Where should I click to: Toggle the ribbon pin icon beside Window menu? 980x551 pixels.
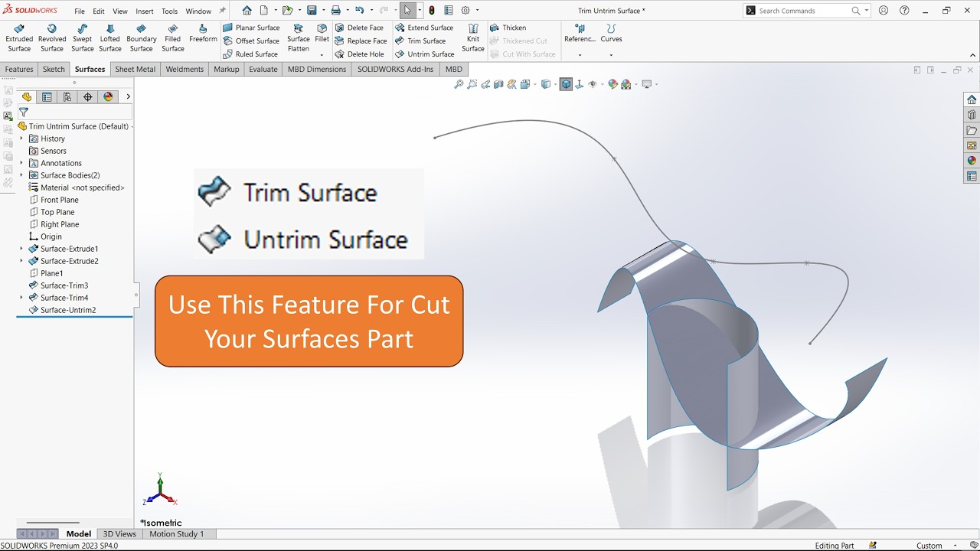click(x=223, y=11)
